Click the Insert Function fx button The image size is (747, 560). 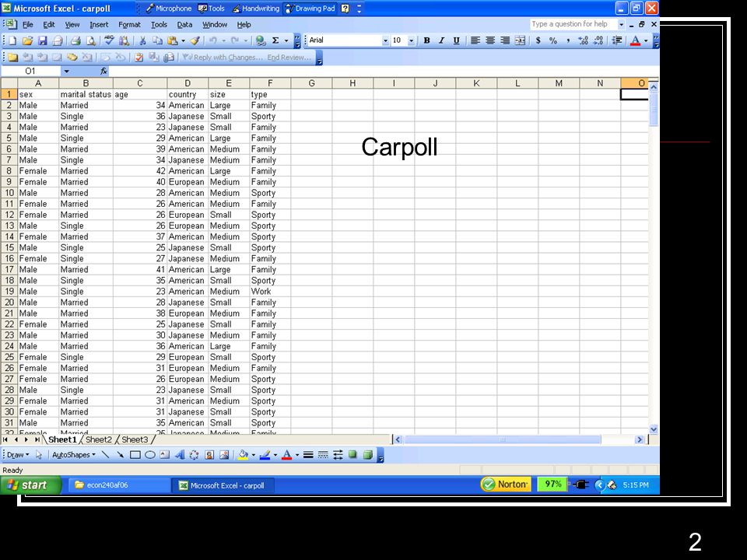click(x=103, y=72)
